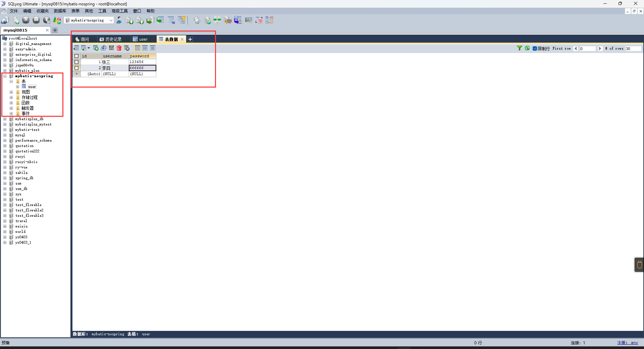The width and height of the screenshot is (644, 349).
Task: Click the import external data truck icon
Action: pos(228,20)
